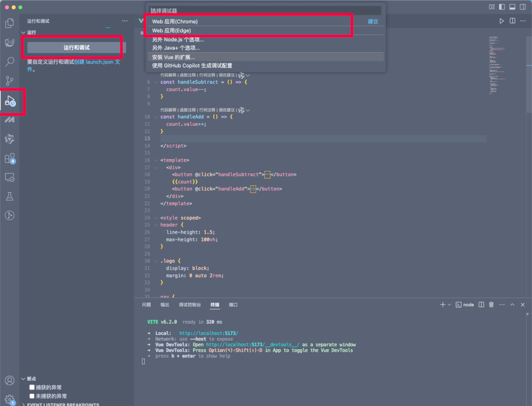Open terminal panel more actions ellipsis
532x406 pixels.
coord(502,304)
